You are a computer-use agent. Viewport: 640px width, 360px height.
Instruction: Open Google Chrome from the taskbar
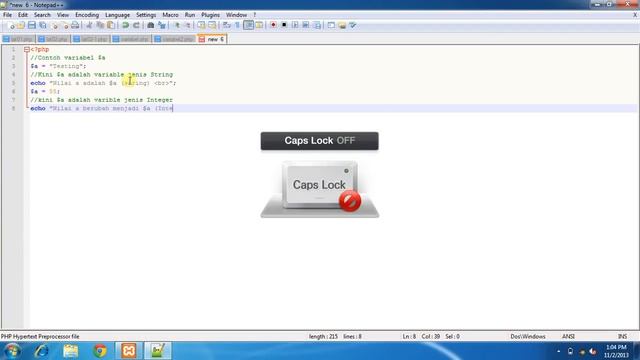100,351
